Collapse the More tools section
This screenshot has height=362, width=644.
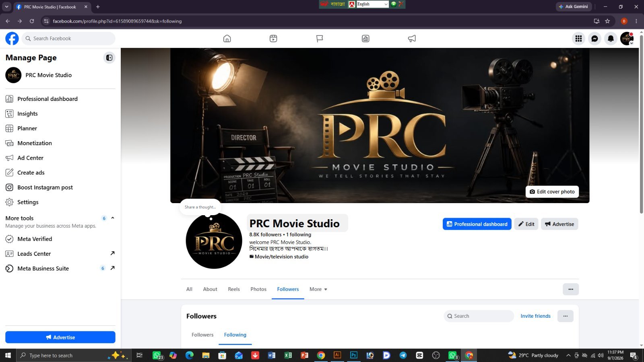pyautogui.click(x=113, y=218)
